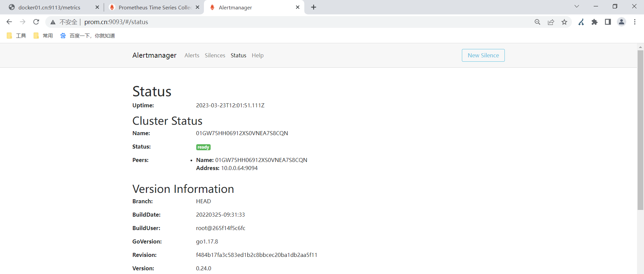
Task: Close the docker01.cn:9113/metrics tab
Action: (97, 7)
